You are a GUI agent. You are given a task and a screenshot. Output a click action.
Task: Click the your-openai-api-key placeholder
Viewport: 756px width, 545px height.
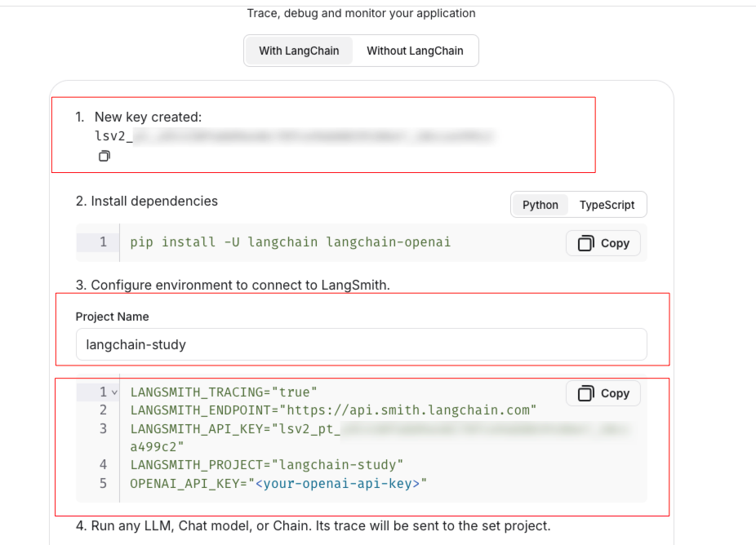pyautogui.click(x=337, y=484)
